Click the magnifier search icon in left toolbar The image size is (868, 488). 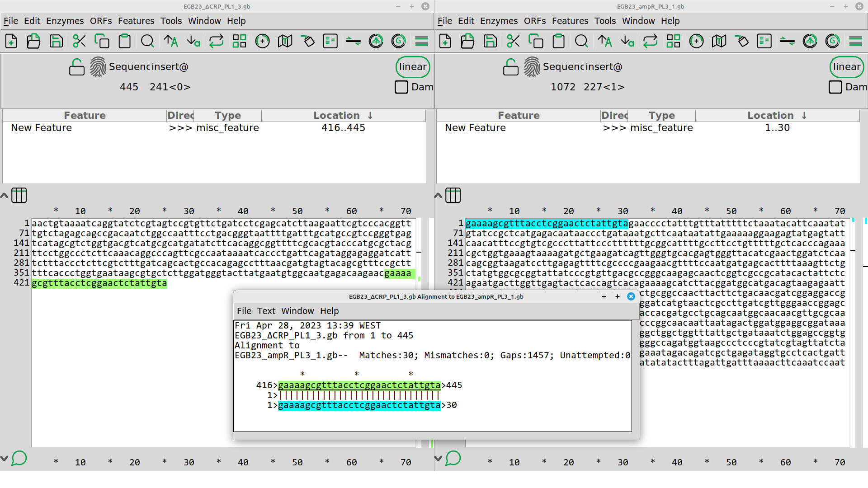click(x=147, y=41)
